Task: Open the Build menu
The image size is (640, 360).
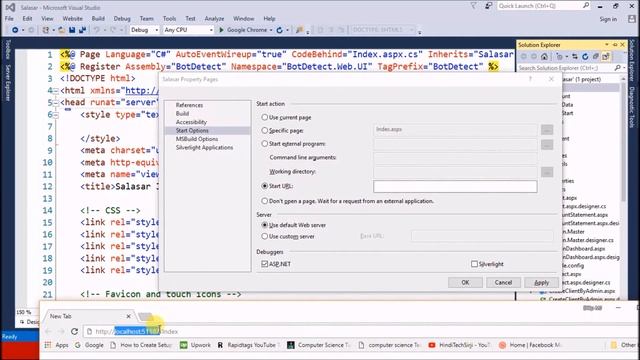Action: point(98,19)
